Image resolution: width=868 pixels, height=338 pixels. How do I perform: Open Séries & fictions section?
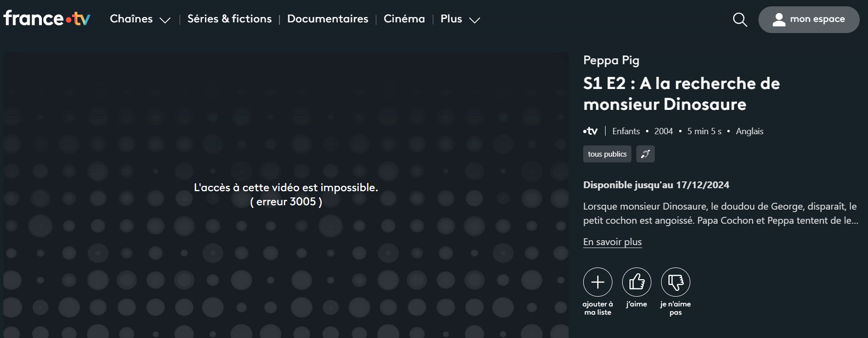click(230, 19)
